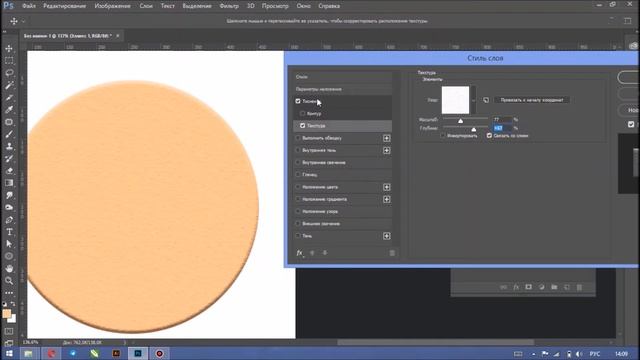Enable the Тень checkbox
The width and height of the screenshot is (640, 360).
pos(298,236)
